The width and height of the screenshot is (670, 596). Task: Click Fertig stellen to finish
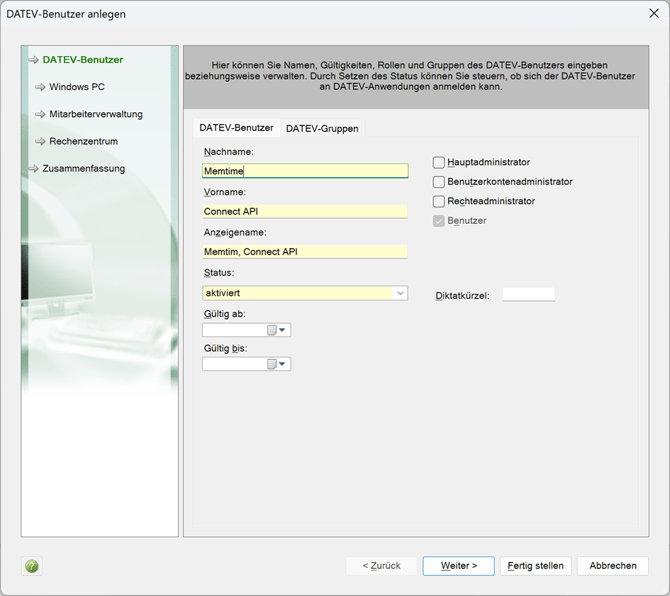click(535, 566)
